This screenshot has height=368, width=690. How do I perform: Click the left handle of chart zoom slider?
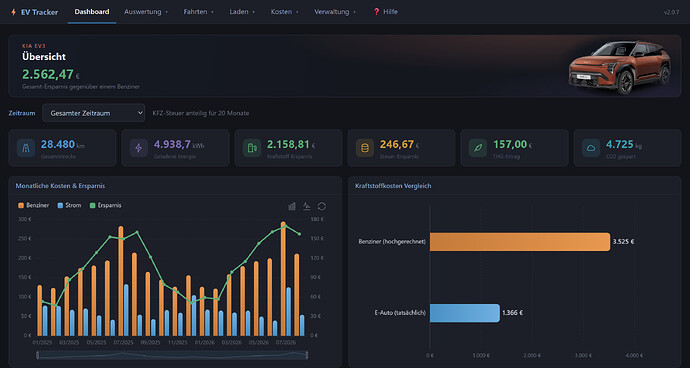(x=37, y=355)
